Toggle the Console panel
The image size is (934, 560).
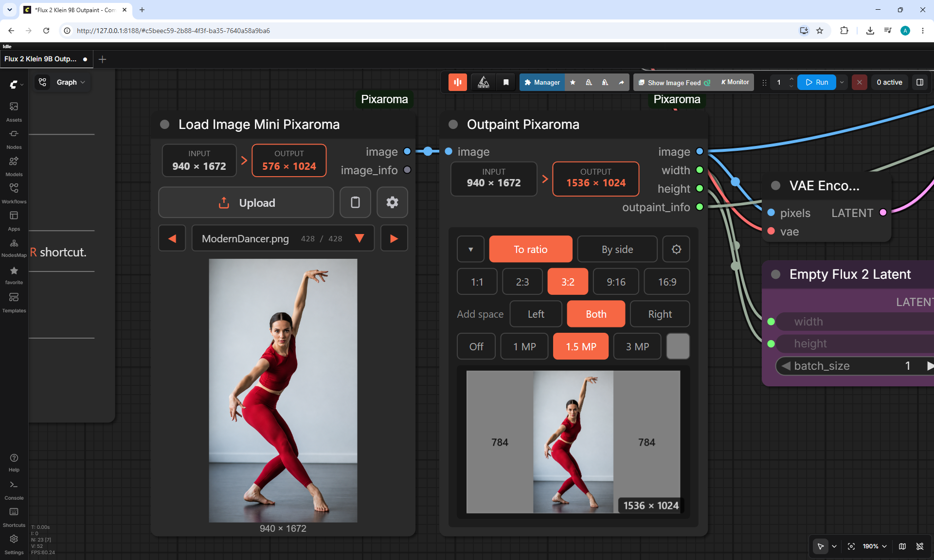pos(14,490)
